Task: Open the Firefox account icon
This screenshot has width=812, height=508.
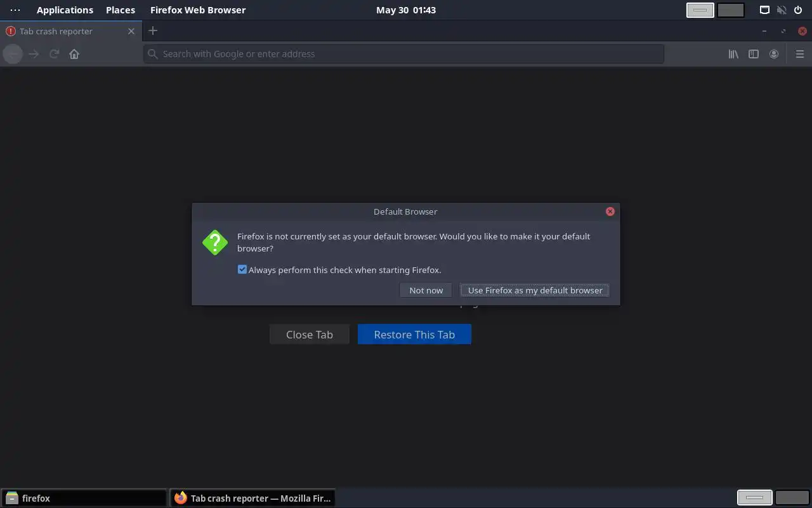Action: (774, 54)
